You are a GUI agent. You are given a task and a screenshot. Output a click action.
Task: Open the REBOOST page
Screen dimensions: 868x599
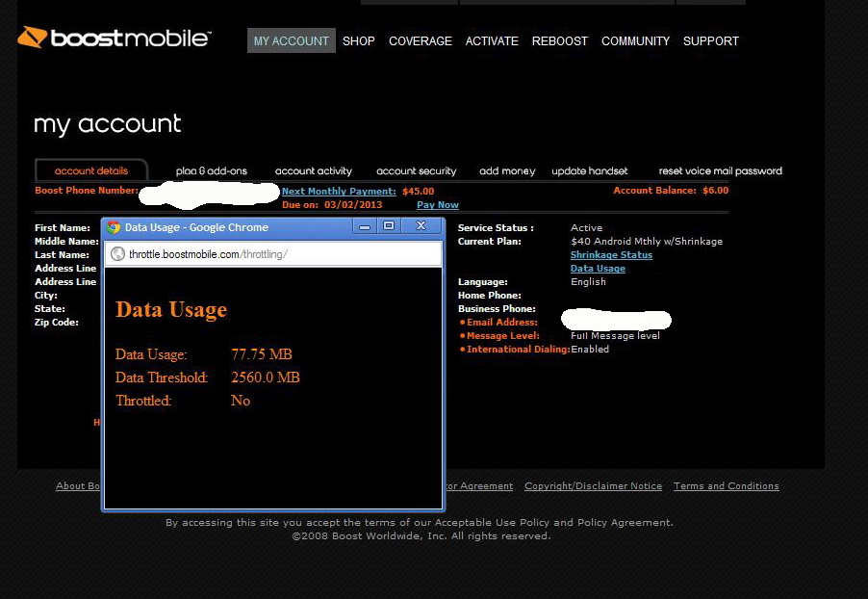tap(560, 41)
